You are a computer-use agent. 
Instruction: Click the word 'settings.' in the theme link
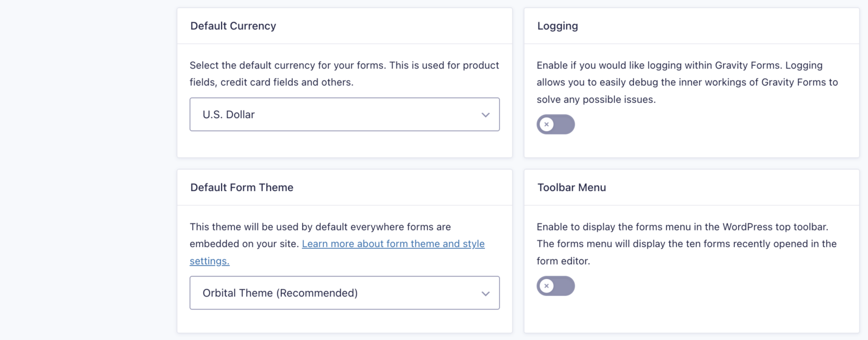(209, 261)
